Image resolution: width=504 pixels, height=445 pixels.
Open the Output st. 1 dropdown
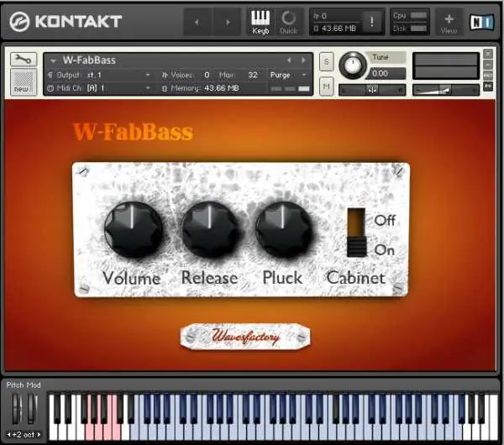[x=99, y=75]
